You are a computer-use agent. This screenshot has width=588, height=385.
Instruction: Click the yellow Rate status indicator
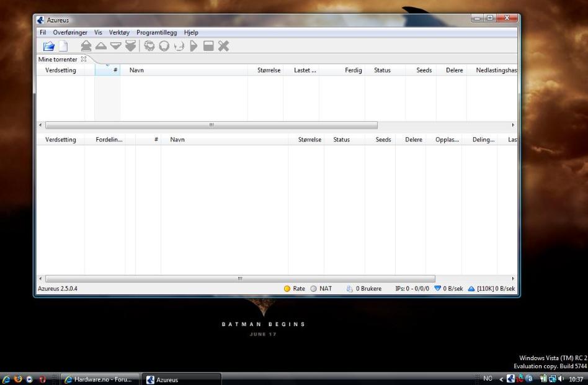pos(287,289)
